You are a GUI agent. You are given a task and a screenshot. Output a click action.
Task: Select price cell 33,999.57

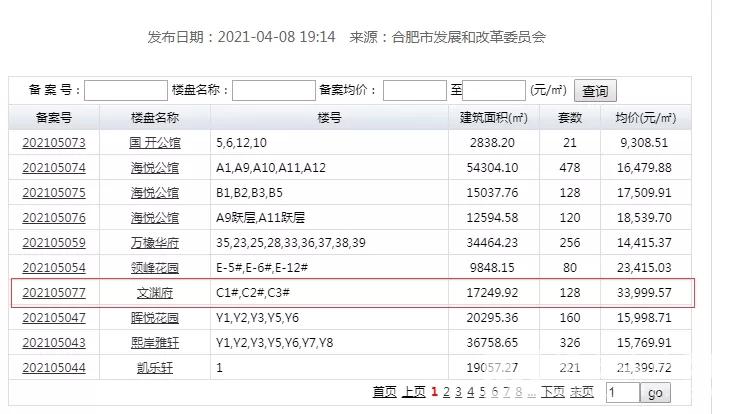(x=644, y=292)
